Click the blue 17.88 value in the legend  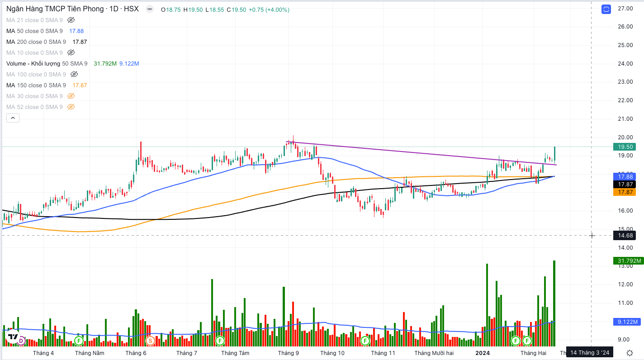[76, 31]
